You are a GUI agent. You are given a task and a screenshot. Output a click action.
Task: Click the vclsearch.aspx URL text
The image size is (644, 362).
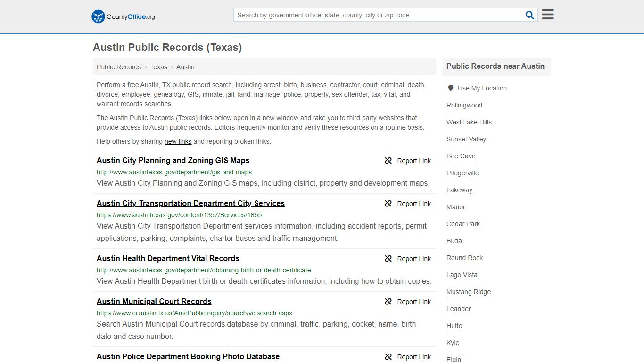coord(194,313)
